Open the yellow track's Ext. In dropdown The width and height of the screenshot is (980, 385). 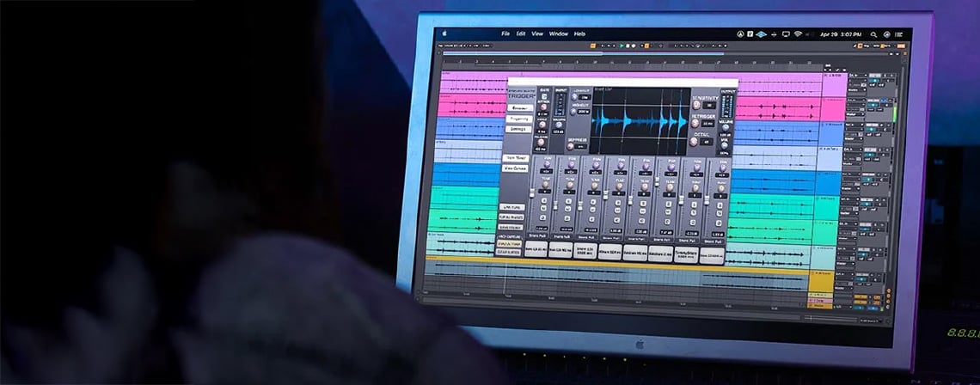pos(844,274)
